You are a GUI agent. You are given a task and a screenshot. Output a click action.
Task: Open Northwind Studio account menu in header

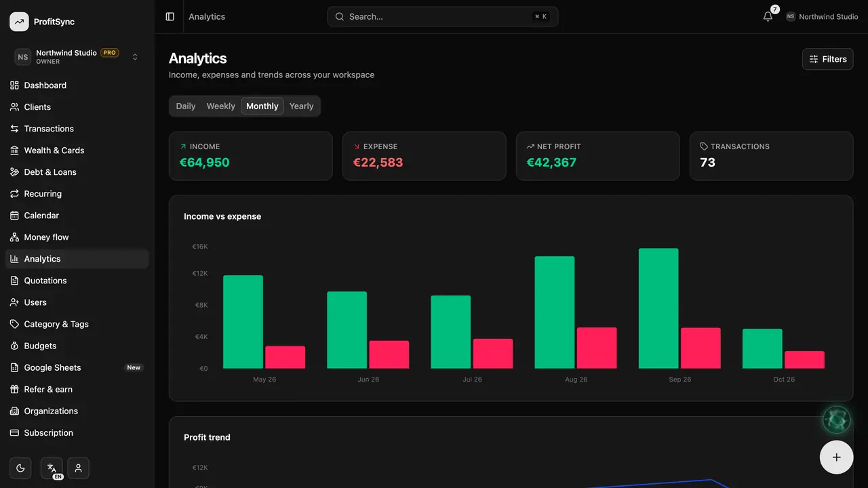click(822, 17)
